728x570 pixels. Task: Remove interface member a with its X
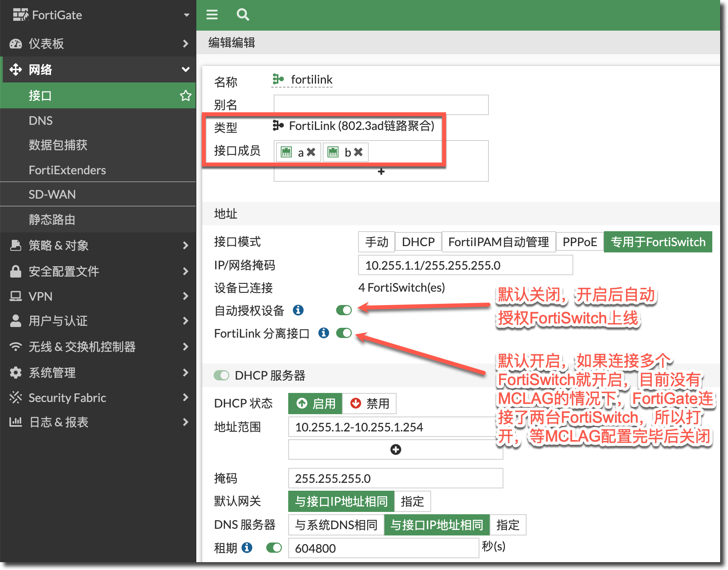pos(311,152)
